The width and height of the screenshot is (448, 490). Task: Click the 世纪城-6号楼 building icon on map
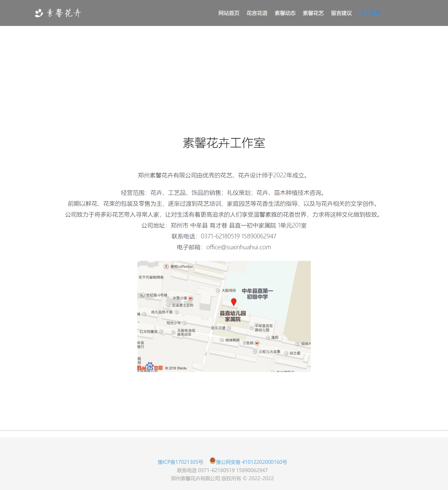142,295
